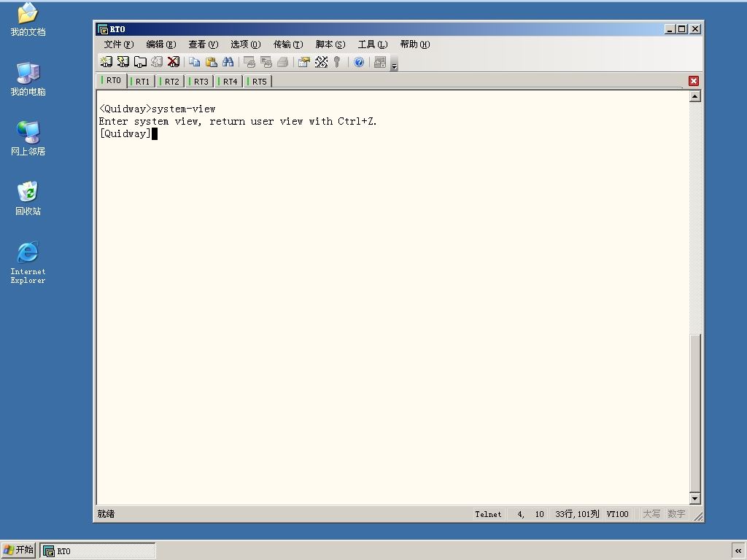Select the 我的电脑 desktop icon
Image resolution: width=747 pixels, height=560 pixels.
pos(28,79)
